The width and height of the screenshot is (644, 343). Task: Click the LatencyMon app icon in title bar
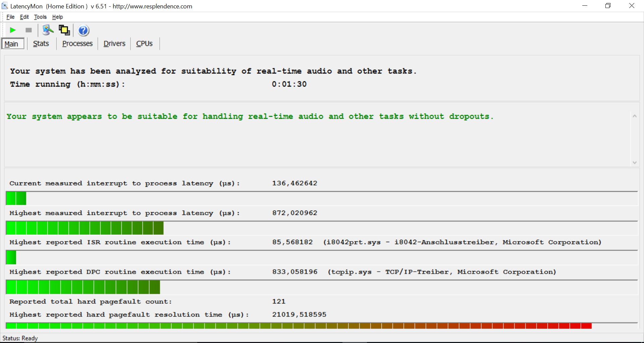[x=4, y=6]
